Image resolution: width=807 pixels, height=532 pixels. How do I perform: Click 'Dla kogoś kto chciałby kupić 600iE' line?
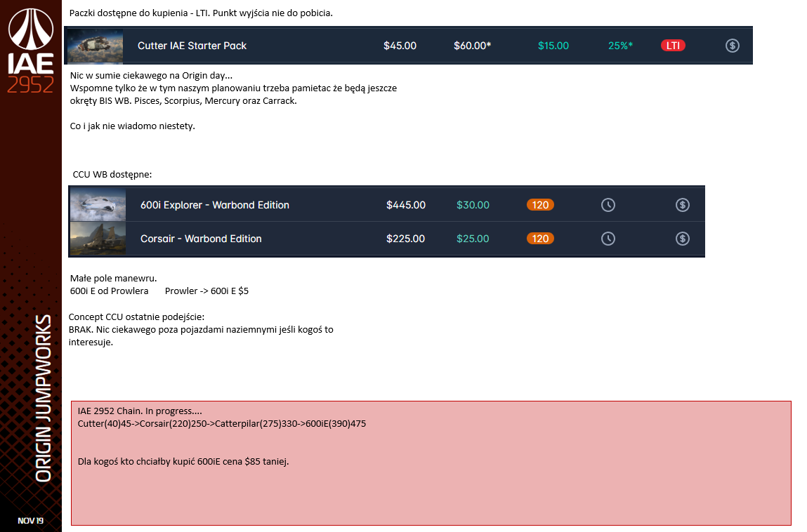[x=183, y=462]
